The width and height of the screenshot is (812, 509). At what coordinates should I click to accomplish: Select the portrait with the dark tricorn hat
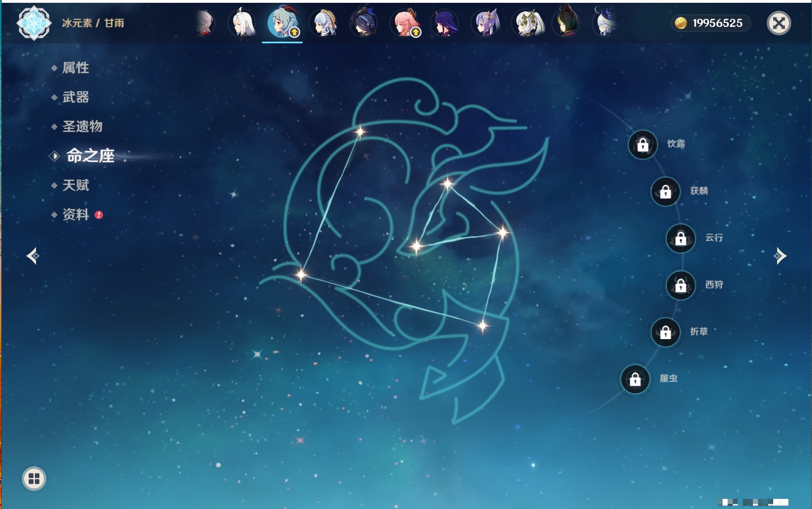pos(364,23)
